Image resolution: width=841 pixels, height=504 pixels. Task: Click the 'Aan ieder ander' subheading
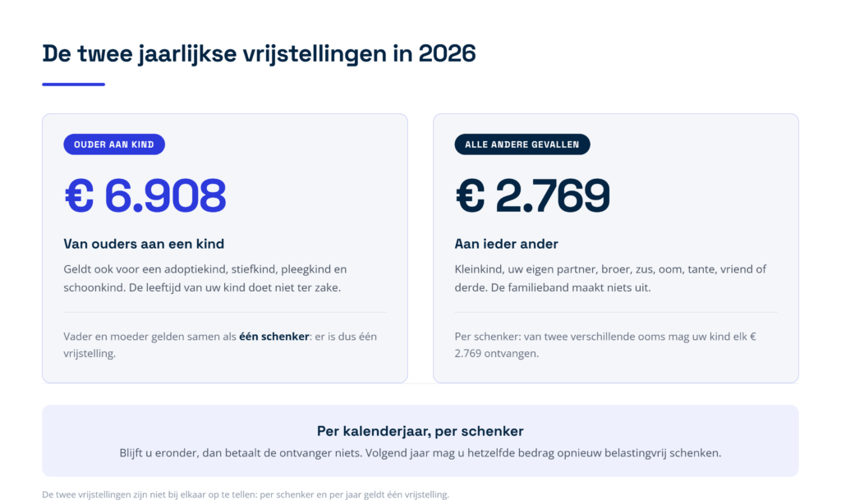(x=506, y=244)
